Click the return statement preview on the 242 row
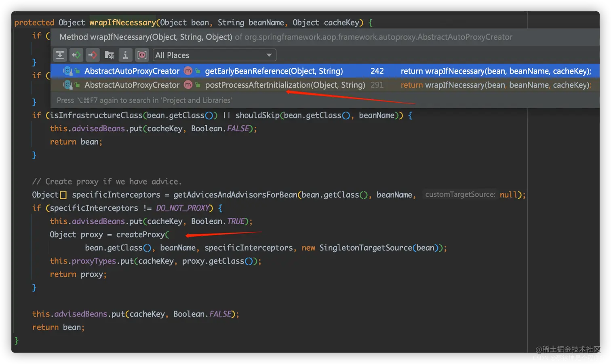The width and height of the screenshot is (611, 364). point(496,71)
